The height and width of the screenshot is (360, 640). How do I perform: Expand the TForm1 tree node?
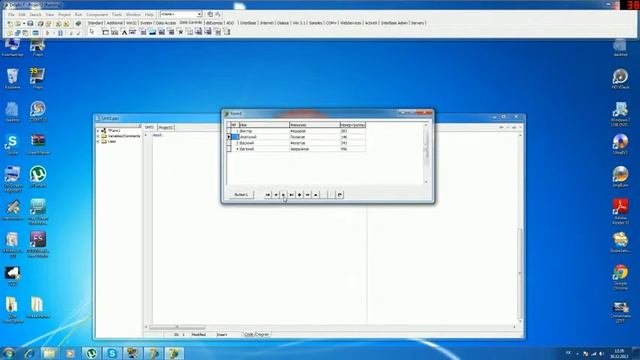point(98,131)
